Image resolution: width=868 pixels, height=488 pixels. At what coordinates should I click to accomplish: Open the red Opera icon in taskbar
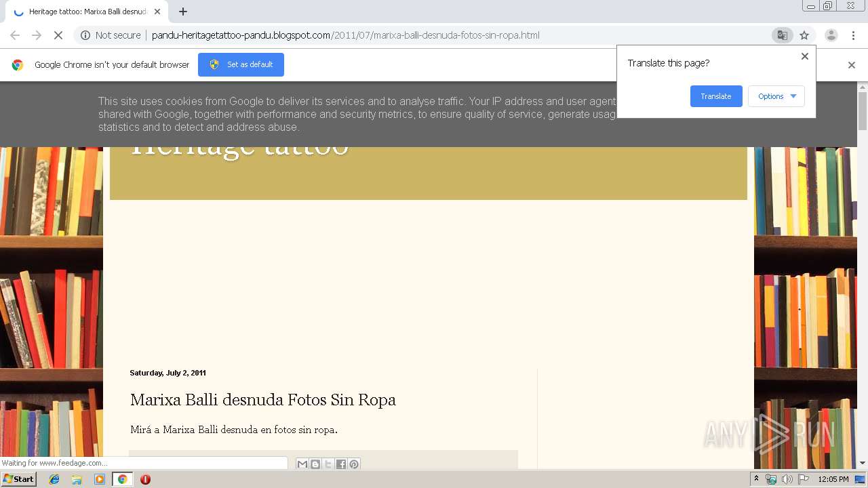tap(145, 479)
